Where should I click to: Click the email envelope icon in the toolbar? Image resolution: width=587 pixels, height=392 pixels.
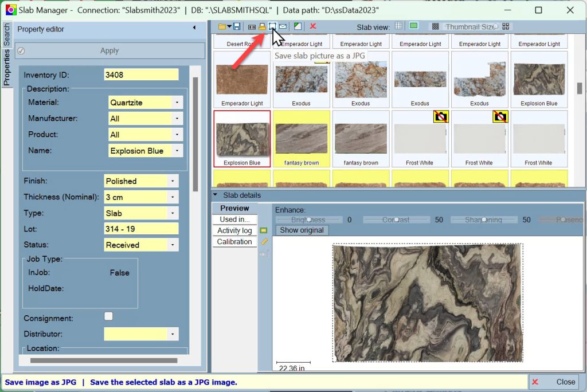(x=283, y=26)
